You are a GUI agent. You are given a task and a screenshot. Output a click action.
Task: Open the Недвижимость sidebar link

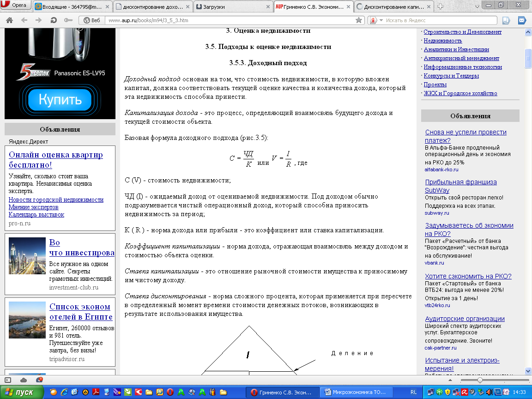coord(443,41)
